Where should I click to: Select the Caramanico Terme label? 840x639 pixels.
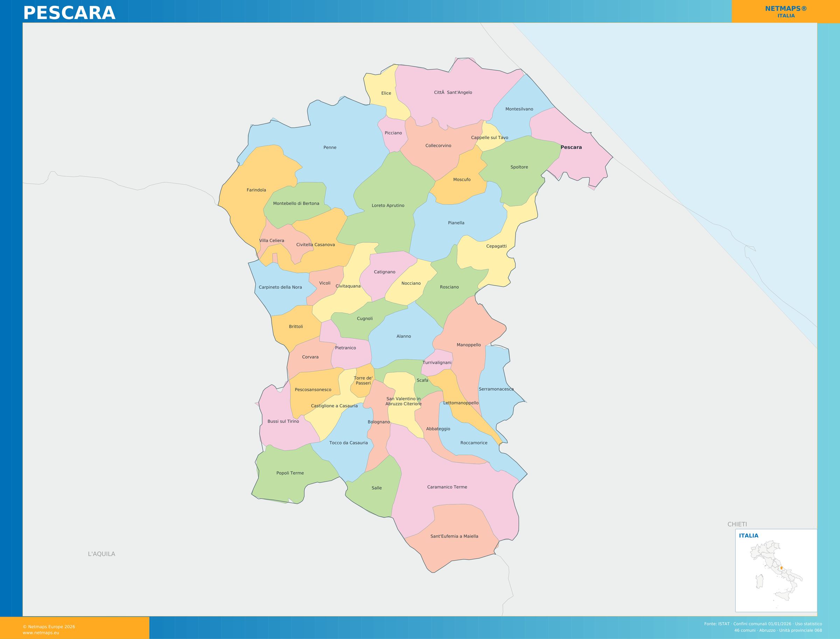[x=447, y=487]
